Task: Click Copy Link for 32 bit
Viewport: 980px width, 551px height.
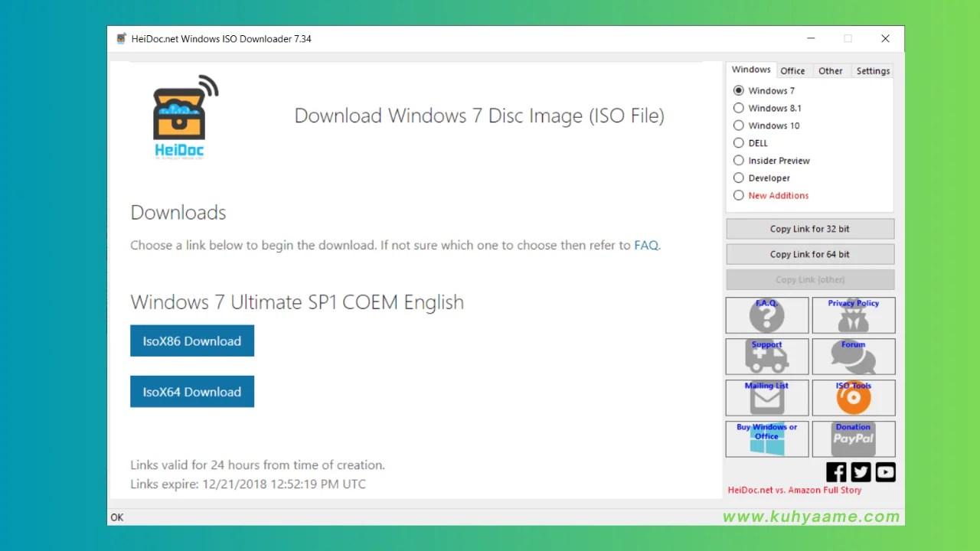Action: pyautogui.click(x=810, y=229)
